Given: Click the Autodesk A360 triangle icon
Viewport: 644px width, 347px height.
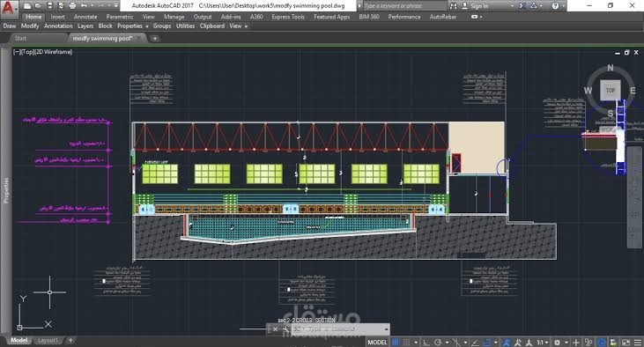Looking at the screenshot, I should (534, 6).
